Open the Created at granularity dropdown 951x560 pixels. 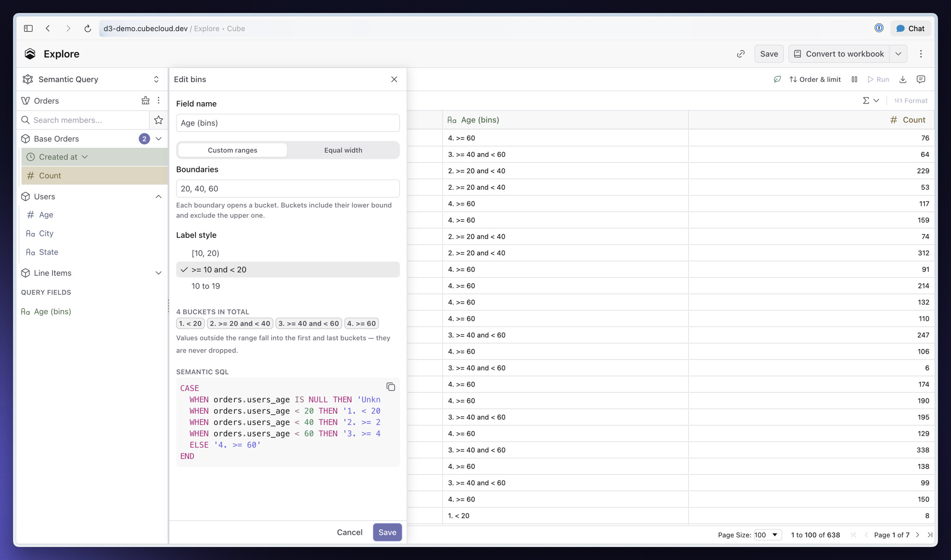tap(85, 157)
